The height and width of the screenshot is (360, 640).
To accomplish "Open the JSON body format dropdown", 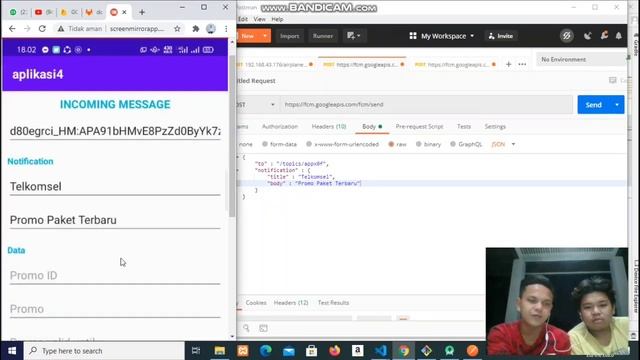I will [x=503, y=144].
